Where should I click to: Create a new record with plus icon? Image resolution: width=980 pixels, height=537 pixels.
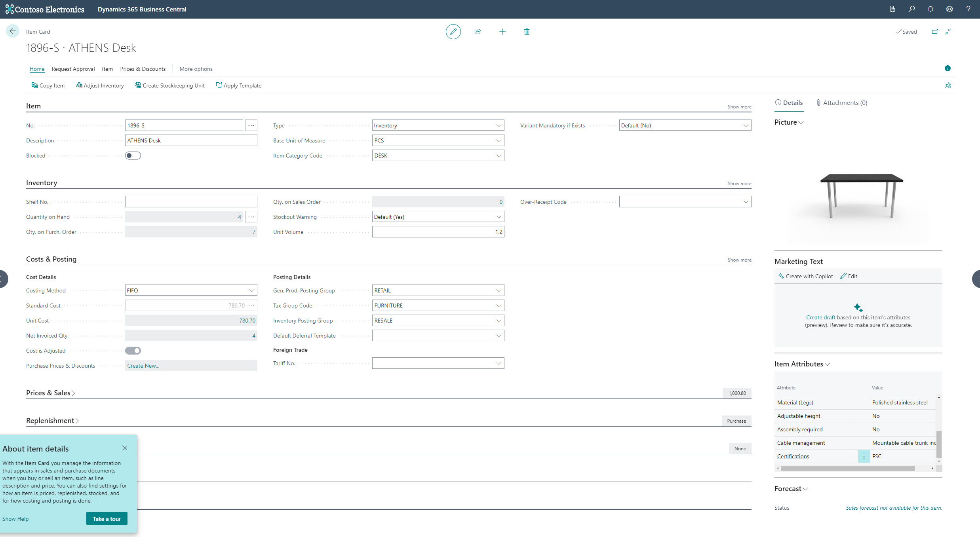pos(502,32)
